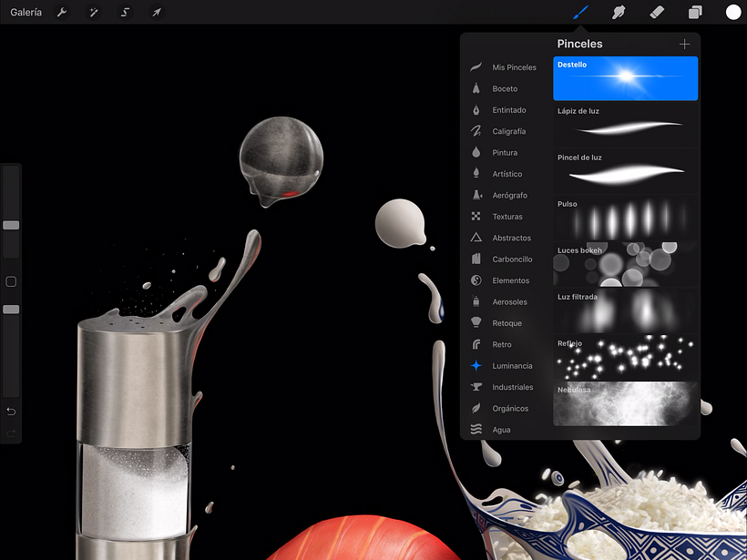Select the Aerosoles spray can icon
747x560 pixels.
[476, 301]
